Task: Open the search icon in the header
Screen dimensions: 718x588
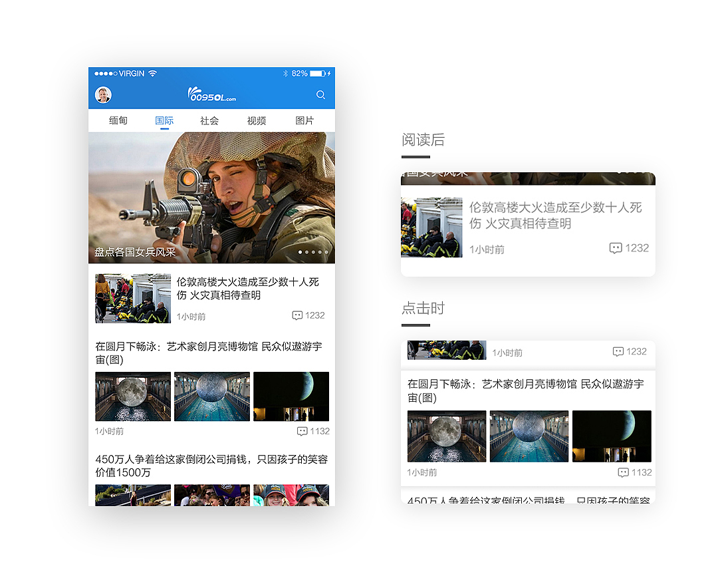Action: pos(321,95)
